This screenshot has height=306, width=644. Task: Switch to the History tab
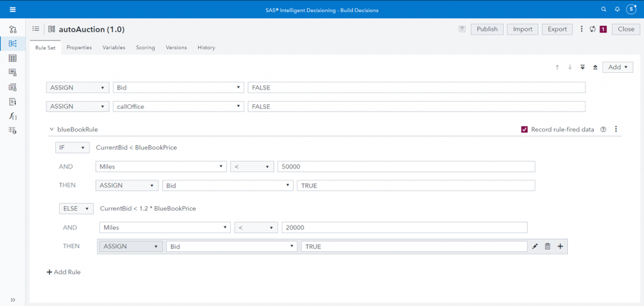(x=206, y=48)
